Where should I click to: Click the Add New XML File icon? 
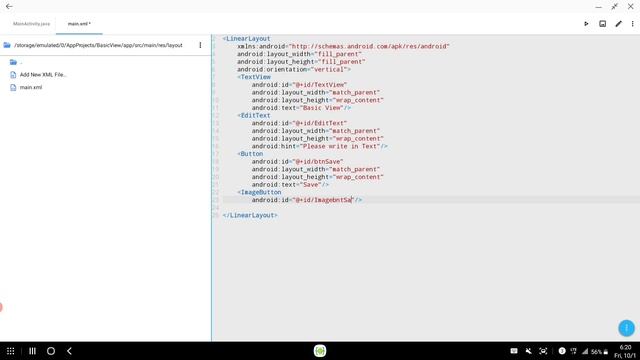pos(13,75)
